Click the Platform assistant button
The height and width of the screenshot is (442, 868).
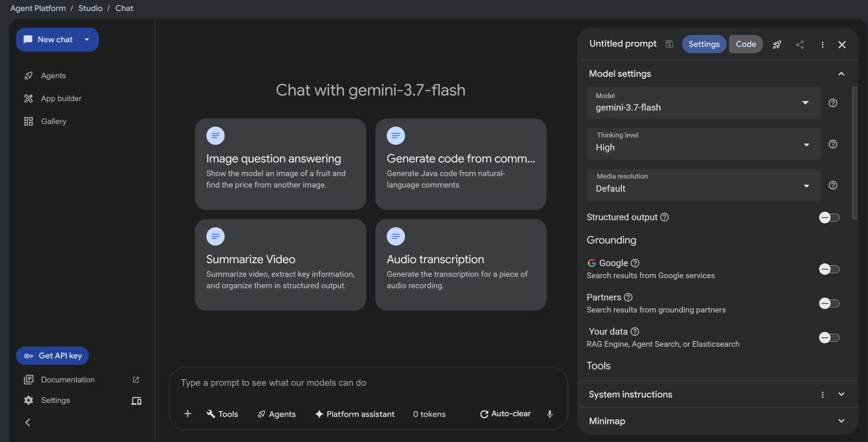[x=355, y=414]
